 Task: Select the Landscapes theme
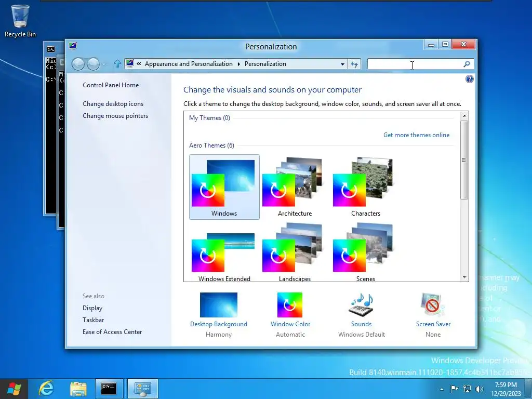point(295,253)
